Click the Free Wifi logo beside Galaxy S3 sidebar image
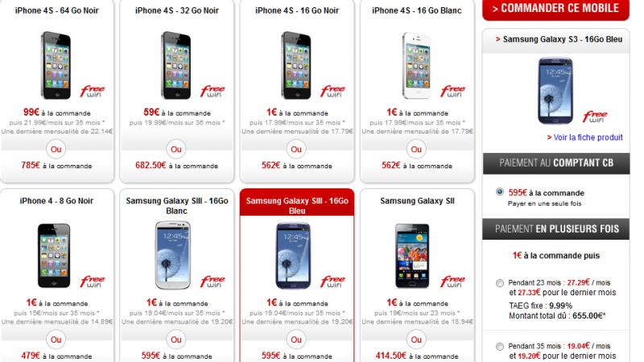Screen dimensions: 644x362 point(594,117)
